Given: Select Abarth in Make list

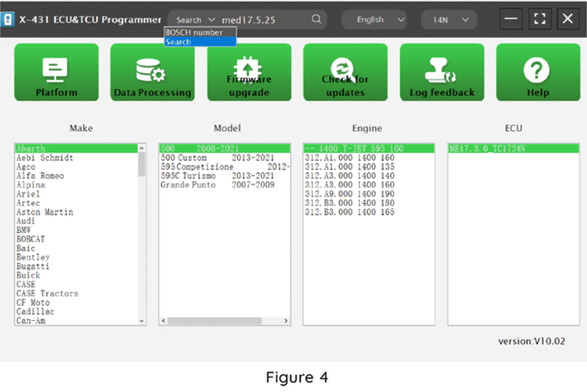Looking at the screenshot, I should (76, 149).
